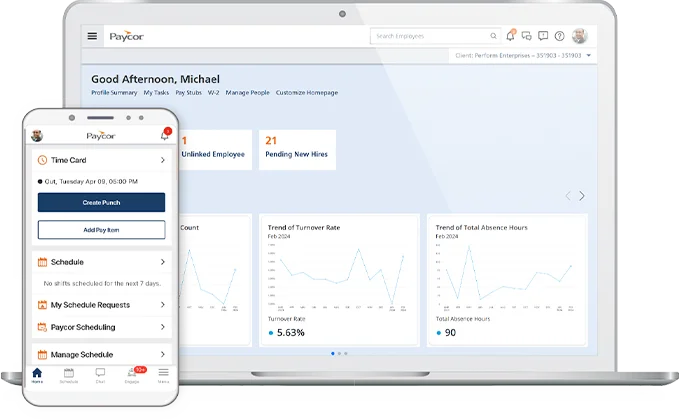Tap the mobile notification bell icon
679x420 pixels.
[x=165, y=135]
